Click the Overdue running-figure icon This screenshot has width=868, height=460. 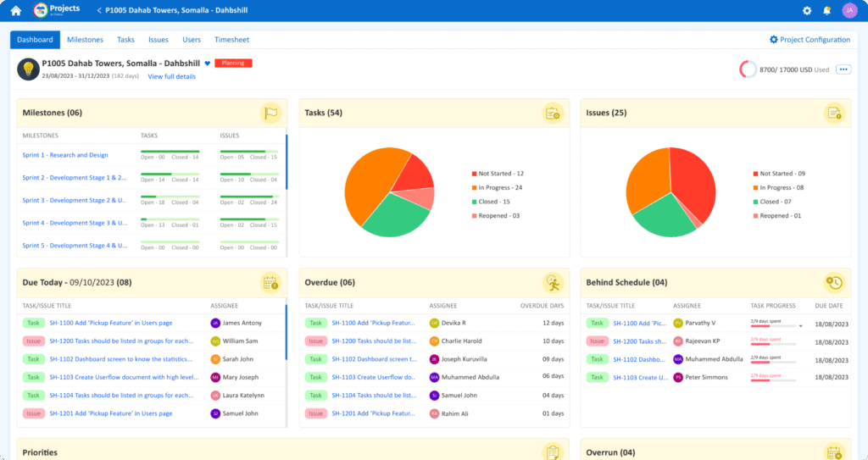553,282
